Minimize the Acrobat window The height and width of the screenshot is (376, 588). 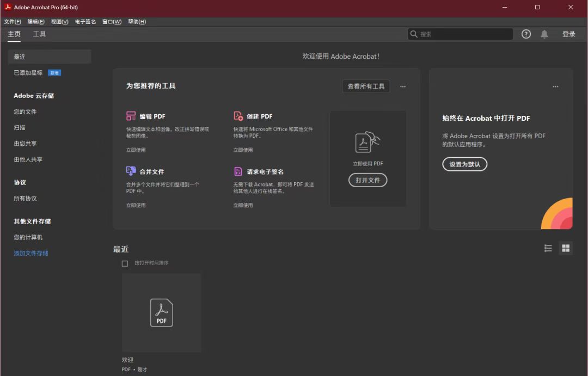504,7
